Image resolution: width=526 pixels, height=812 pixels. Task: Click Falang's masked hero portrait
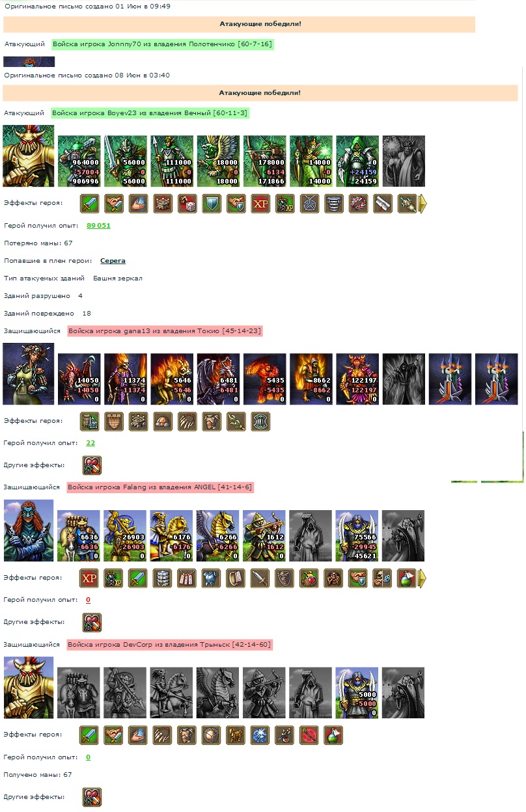tap(29, 530)
